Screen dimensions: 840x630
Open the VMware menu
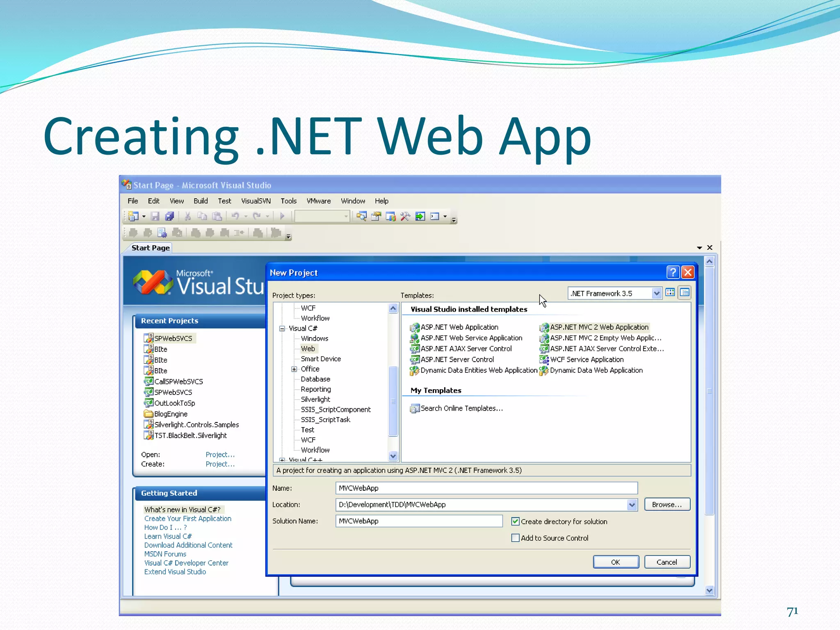[x=319, y=201]
